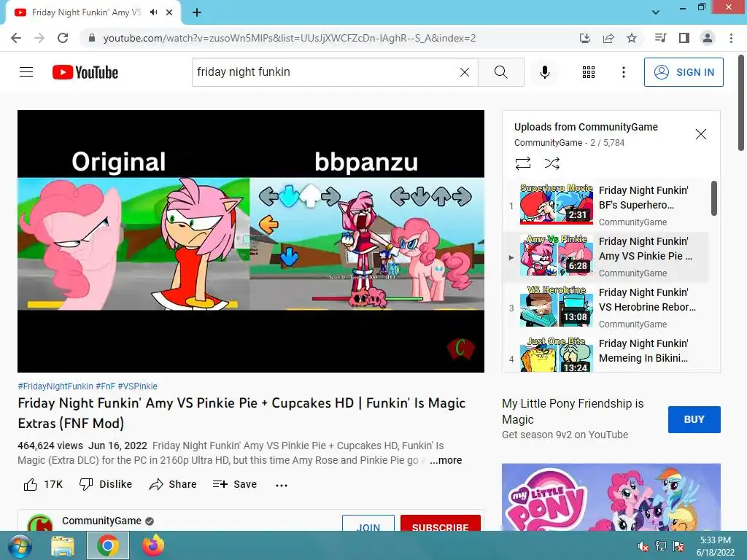Start voice search with microphone icon
747x560 pixels.
(x=544, y=72)
